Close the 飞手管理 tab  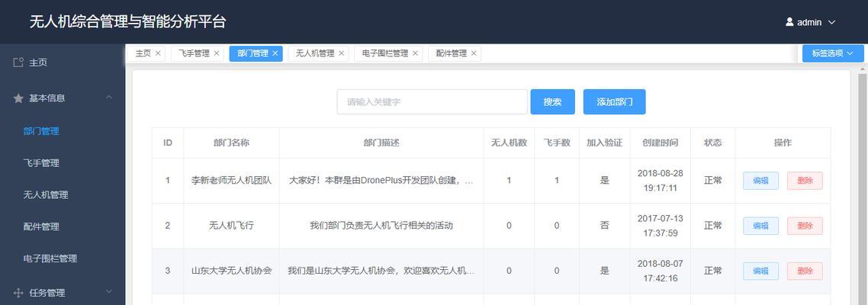coord(217,53)
